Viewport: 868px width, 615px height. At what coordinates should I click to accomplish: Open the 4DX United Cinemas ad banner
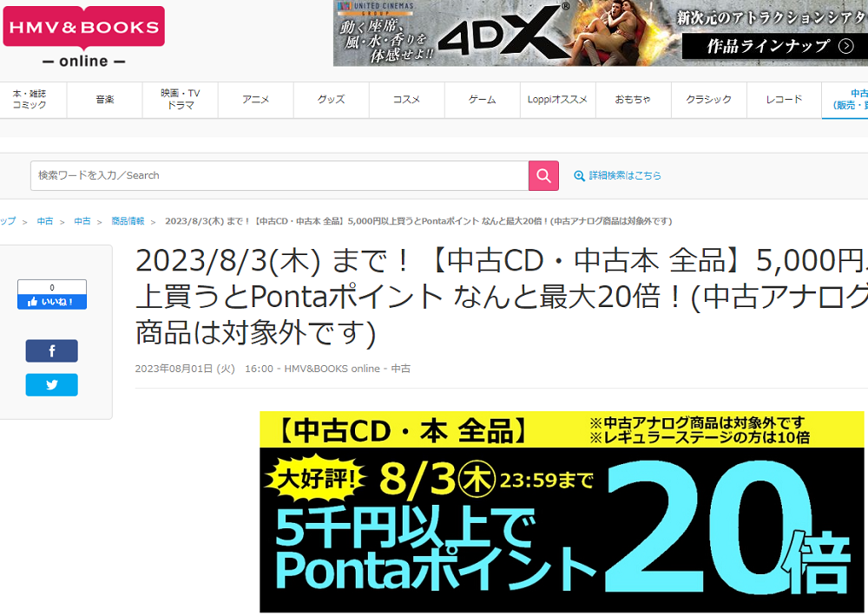[600, 33]
